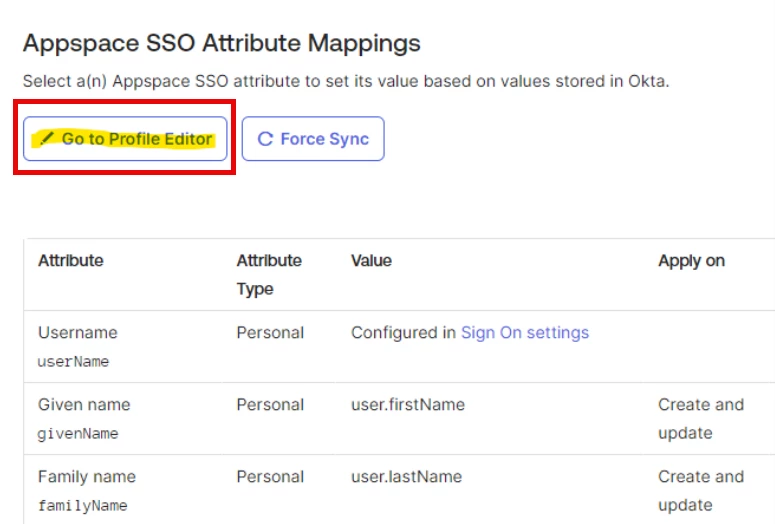Select the Appspace SSO Attribute Mappings heading
The width and height of the screenshot is (775, 524).
pos(221,44)
